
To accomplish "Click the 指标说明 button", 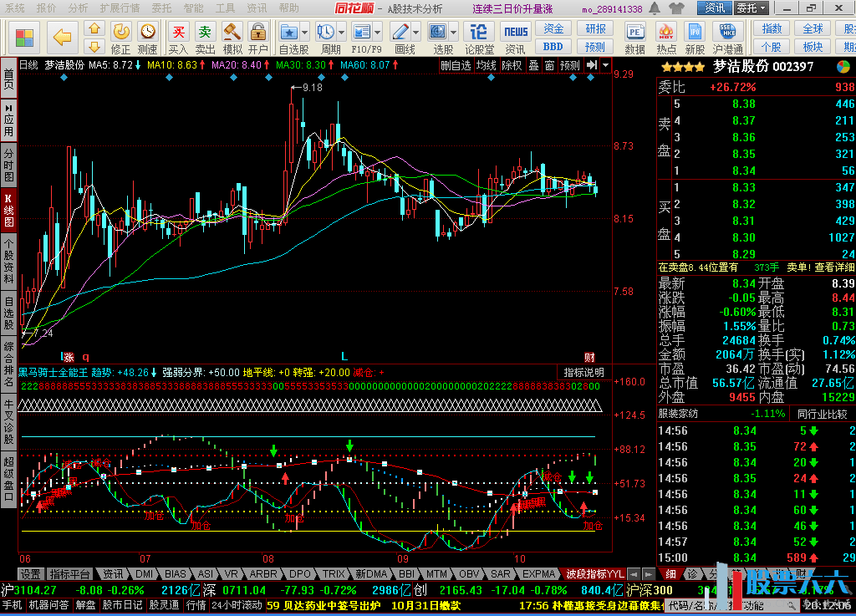I will click(x=583, y=373).
